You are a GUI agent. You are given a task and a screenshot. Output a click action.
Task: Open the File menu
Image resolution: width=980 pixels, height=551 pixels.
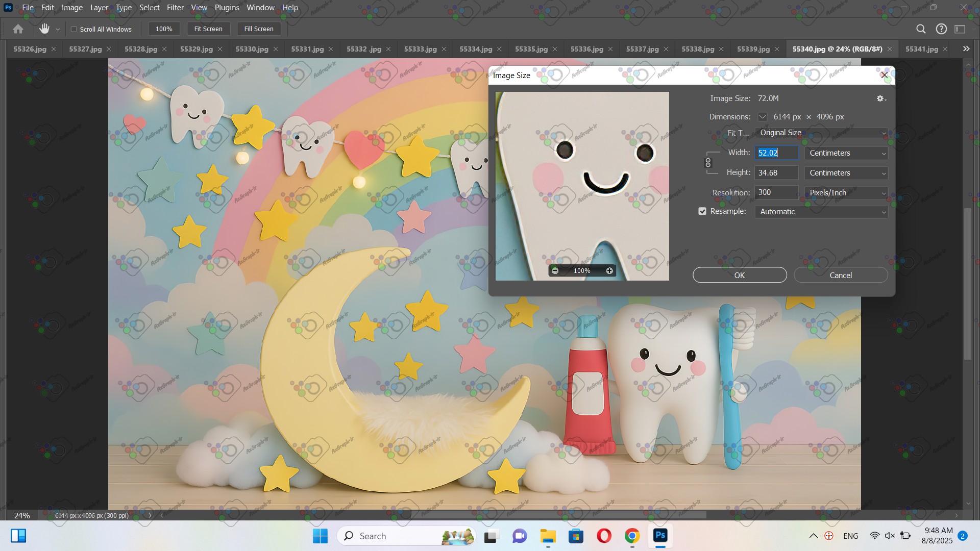point(28,8)
